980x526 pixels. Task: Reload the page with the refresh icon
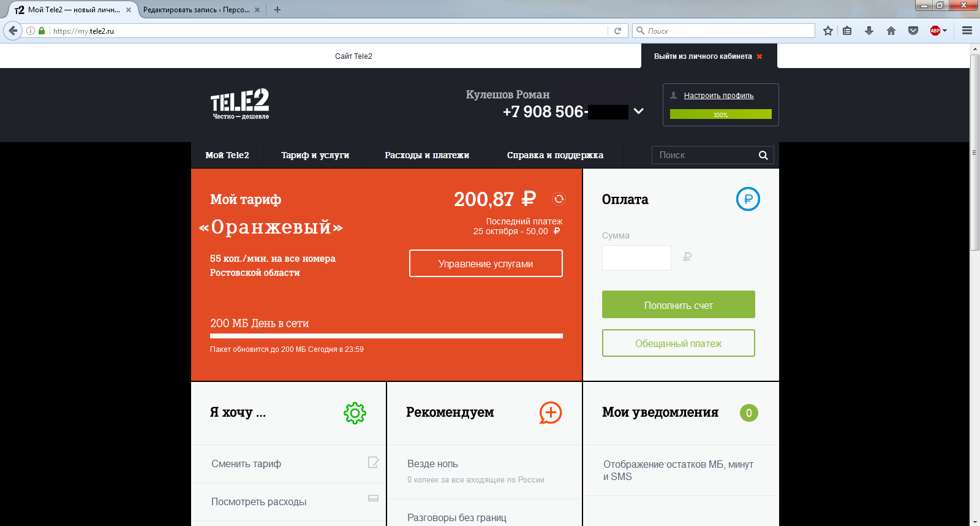617,31
